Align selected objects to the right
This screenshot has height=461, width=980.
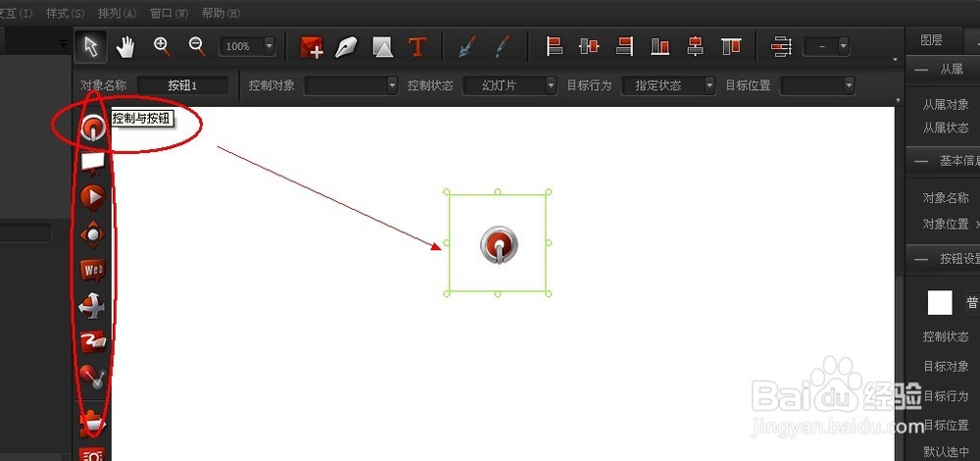[624, 46]
